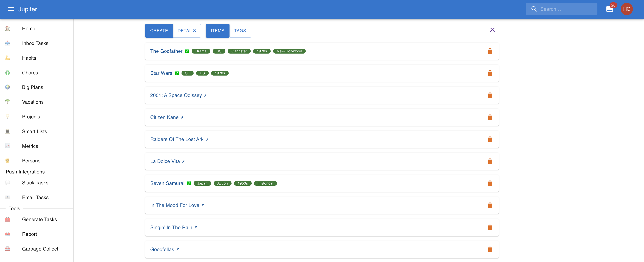Open the navigation hamburger menu
Viewport: 644px width, 262px height.
click(x=11, y=9)
